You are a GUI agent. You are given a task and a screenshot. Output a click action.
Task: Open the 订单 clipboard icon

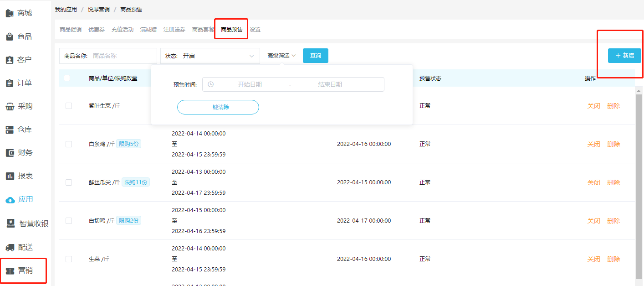point(9,83)
